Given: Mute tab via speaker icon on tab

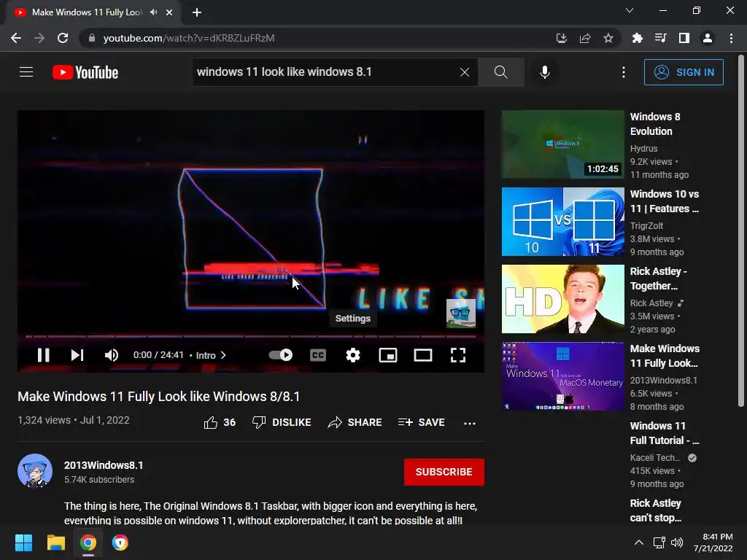Looking at the screenshot, I should coord(153,12).
